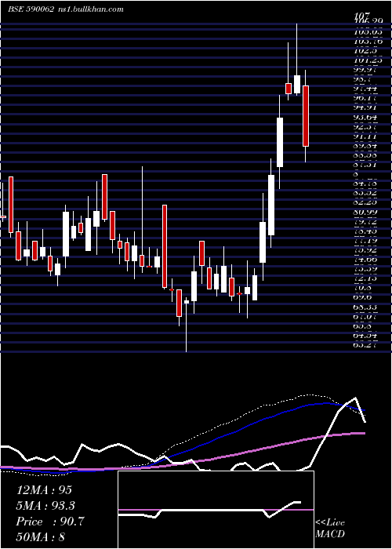Select the 50MA : 8 readout
Viewport: 392px width, 549px height.
click(41, 536)
